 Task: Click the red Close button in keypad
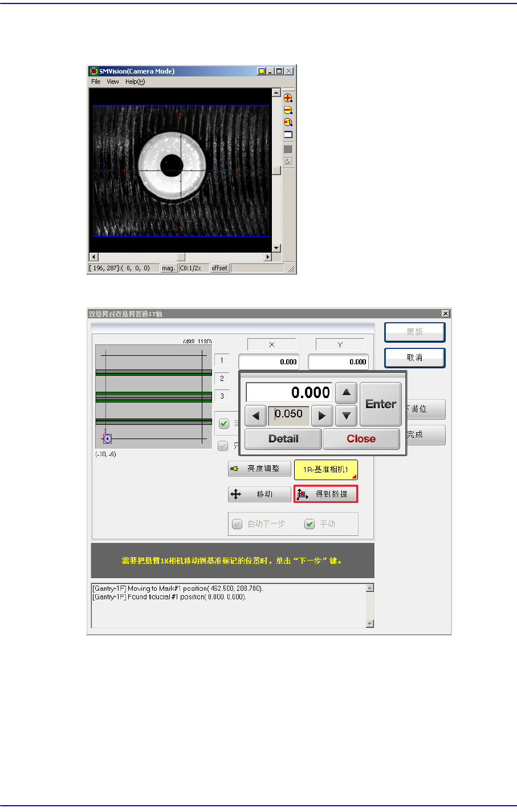point(361,439)
